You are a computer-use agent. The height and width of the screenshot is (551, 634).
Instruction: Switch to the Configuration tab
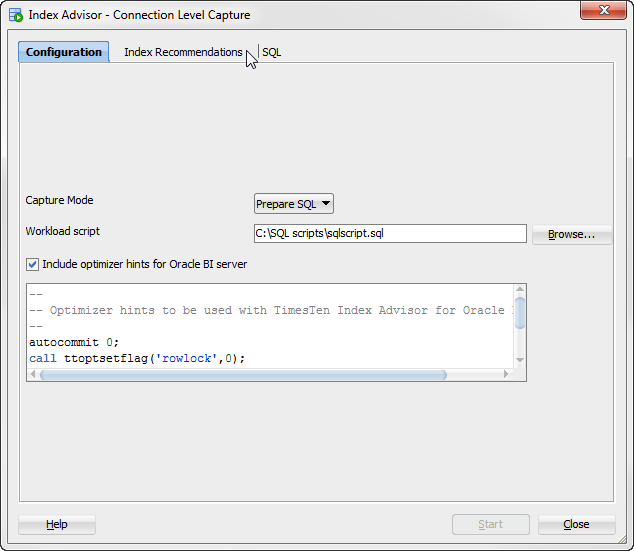(63, 52)
